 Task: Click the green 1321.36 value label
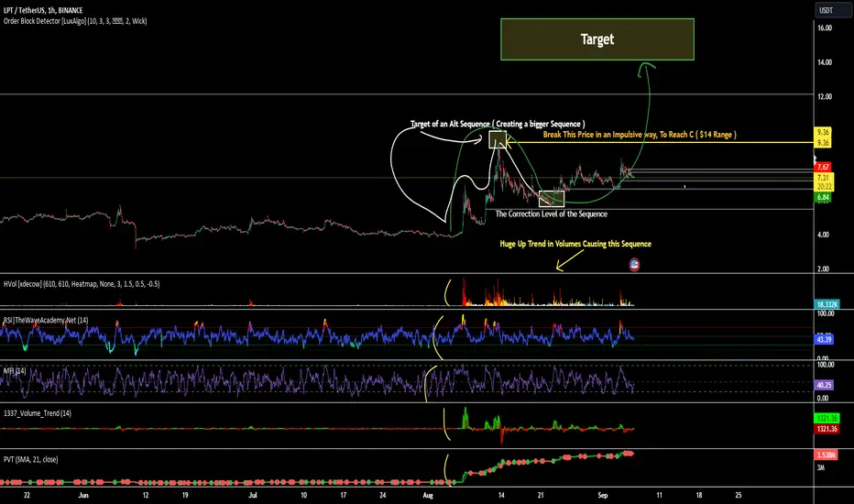[x=827, y=418]
